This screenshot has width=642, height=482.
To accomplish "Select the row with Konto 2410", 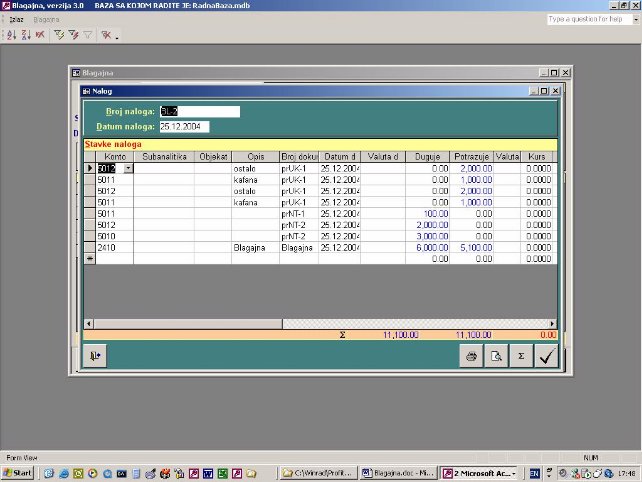I will [90, 247].
